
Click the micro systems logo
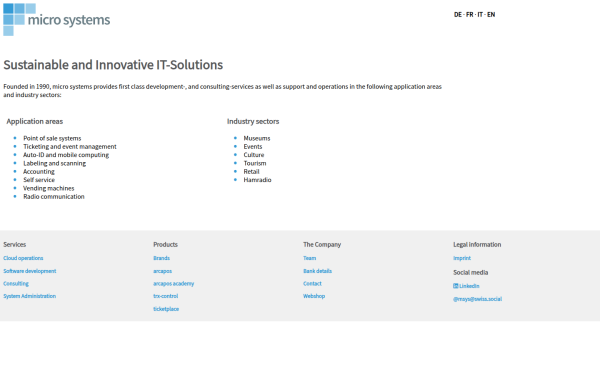pos(57,20)
